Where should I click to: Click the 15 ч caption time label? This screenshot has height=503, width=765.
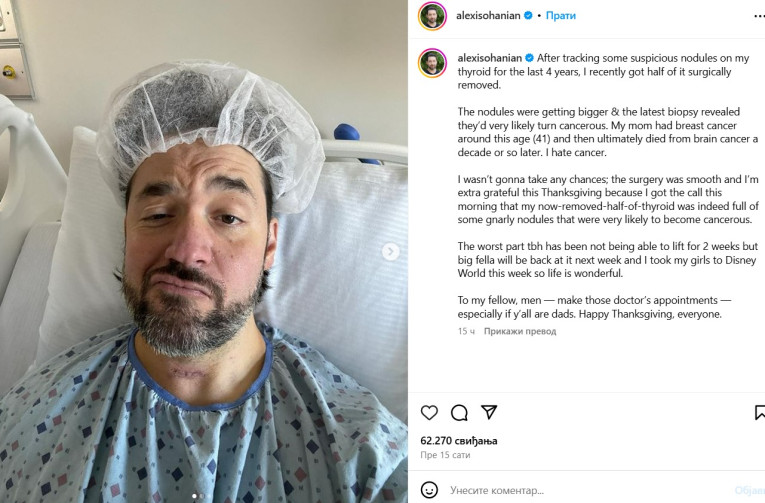coord(466,331)
